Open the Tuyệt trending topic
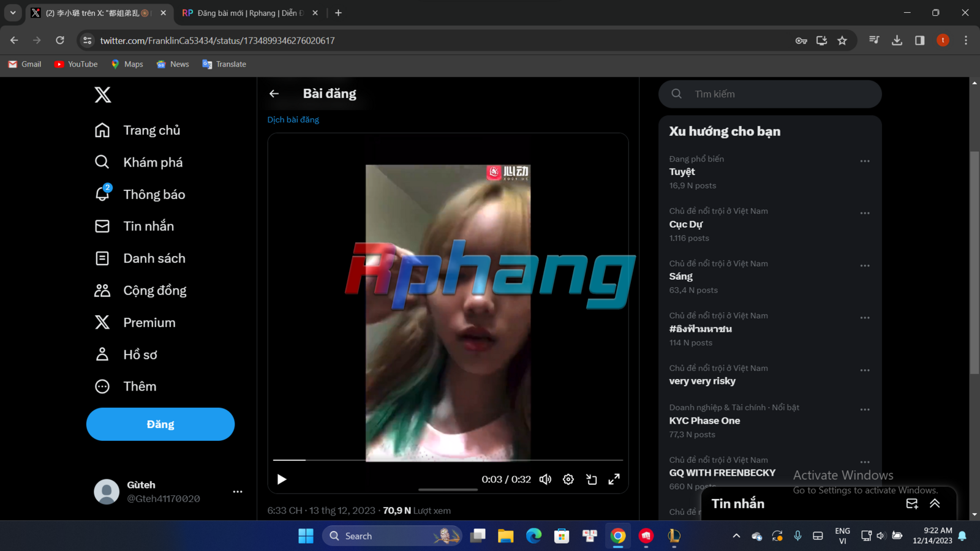The width and height of the screenshot is (980, 551). (x=682, y=172)
